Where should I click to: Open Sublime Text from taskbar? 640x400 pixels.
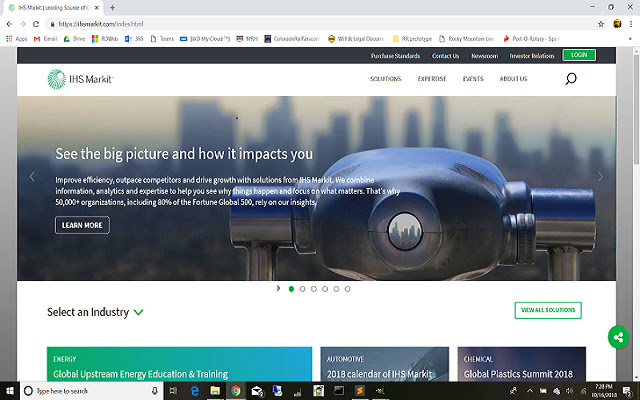click(x=360, y=391)
